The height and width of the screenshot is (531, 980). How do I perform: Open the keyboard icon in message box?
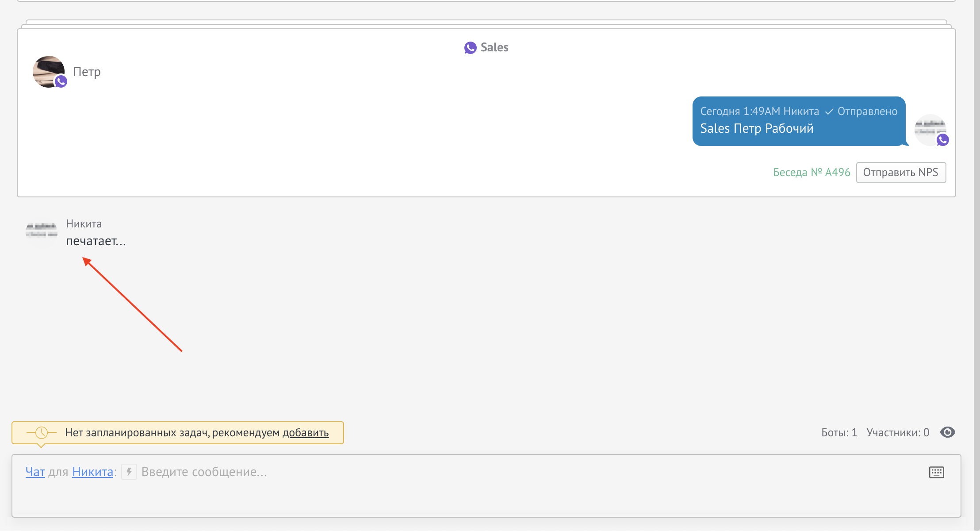(937, 472)
